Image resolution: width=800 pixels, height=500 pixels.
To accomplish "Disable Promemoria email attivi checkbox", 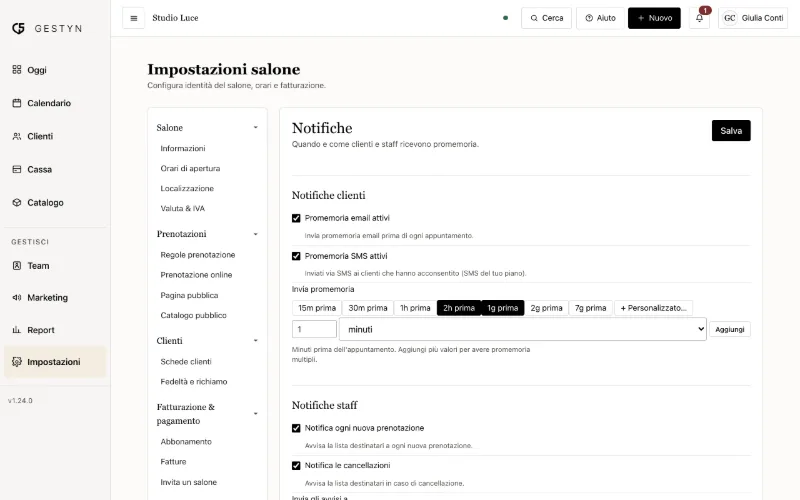I will click(296, 218).
